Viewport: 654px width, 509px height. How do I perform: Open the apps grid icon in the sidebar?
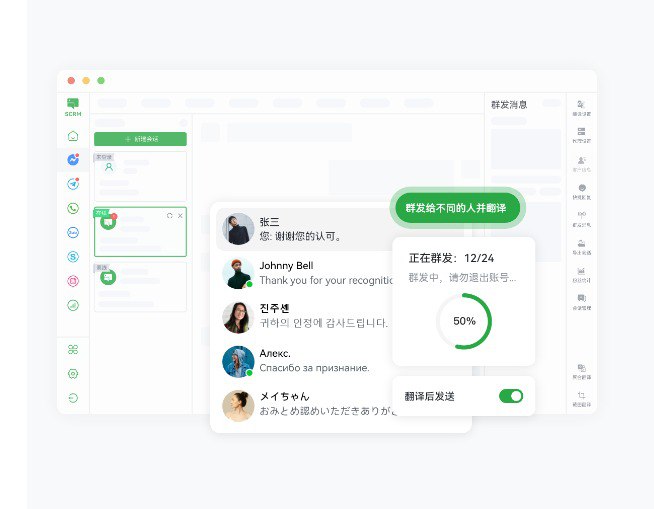coord(73,350)
